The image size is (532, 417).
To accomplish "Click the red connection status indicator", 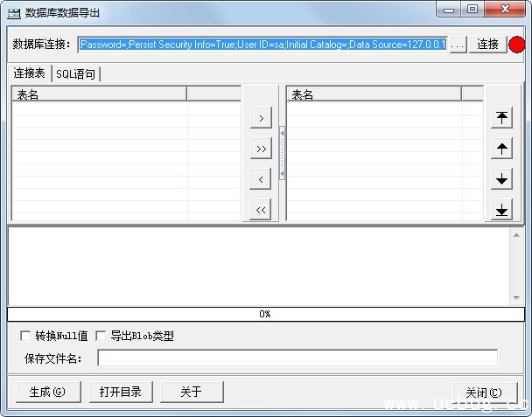I will [517, 45].
